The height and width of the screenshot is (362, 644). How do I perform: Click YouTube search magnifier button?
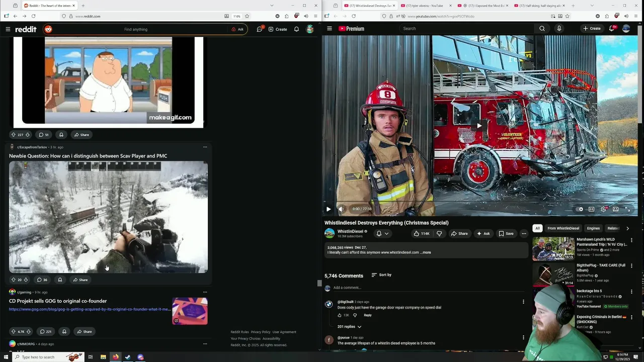(x=542, y=29)
